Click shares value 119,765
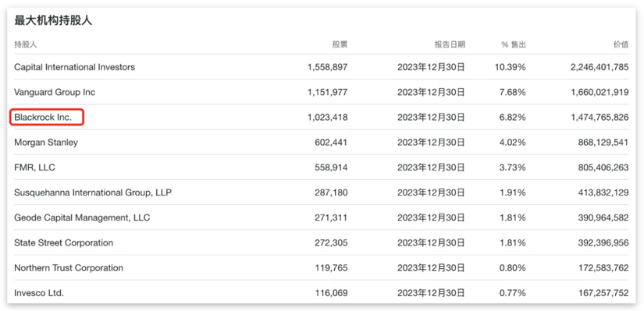Screen dimensions: 644x311 332,268
